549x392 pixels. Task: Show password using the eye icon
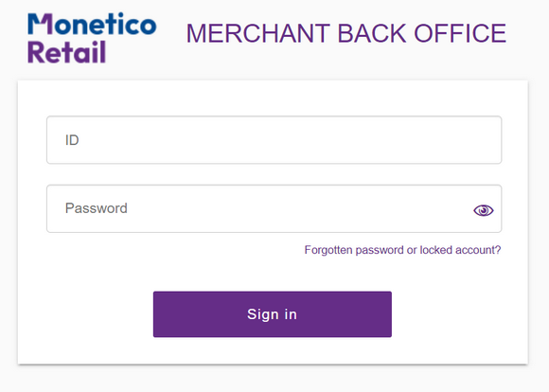click(484, 210)
